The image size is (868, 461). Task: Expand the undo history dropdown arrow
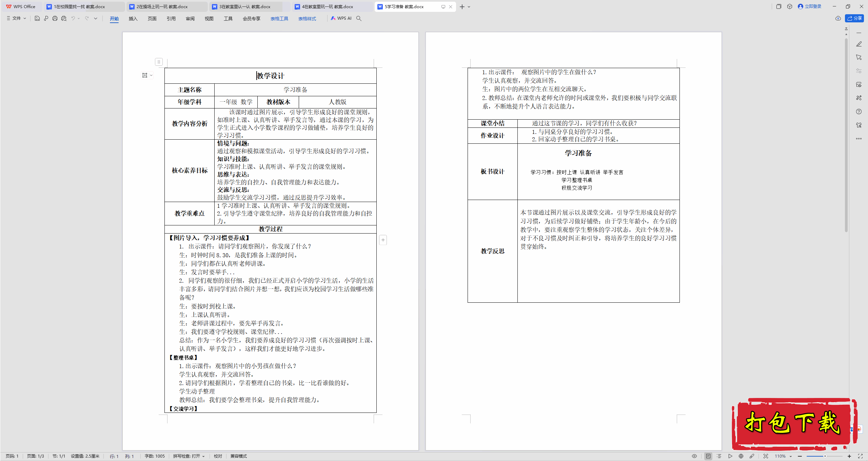79,18
